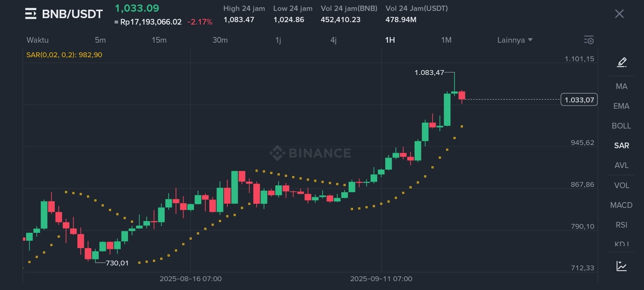Image resolution: width=644 pixels, height=290 pixels.
Task: Switch to the 4j timeframe
Action: pyautogui.click(x=333, y=40)
